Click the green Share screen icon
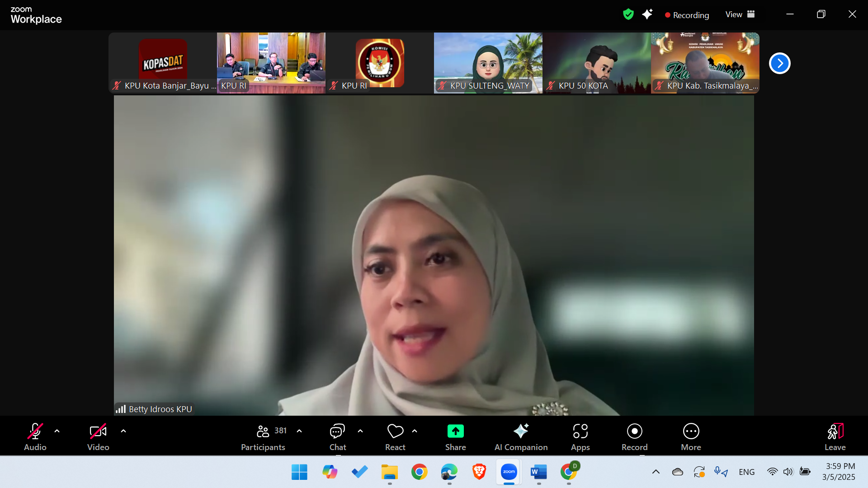The width and height of the screenshot is (868, 488). (455, 432)
